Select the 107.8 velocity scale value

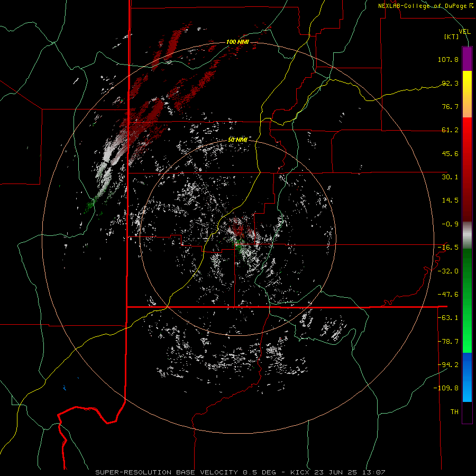coord(448,59)
